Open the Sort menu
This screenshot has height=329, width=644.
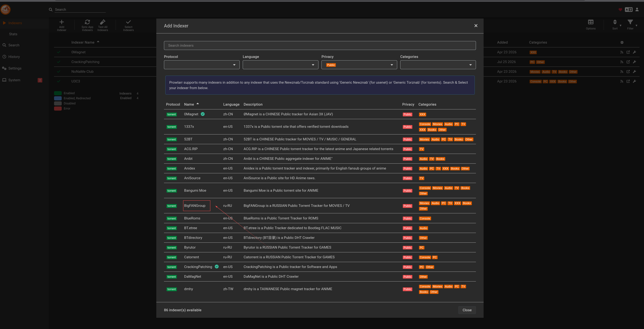coord(615,22)
